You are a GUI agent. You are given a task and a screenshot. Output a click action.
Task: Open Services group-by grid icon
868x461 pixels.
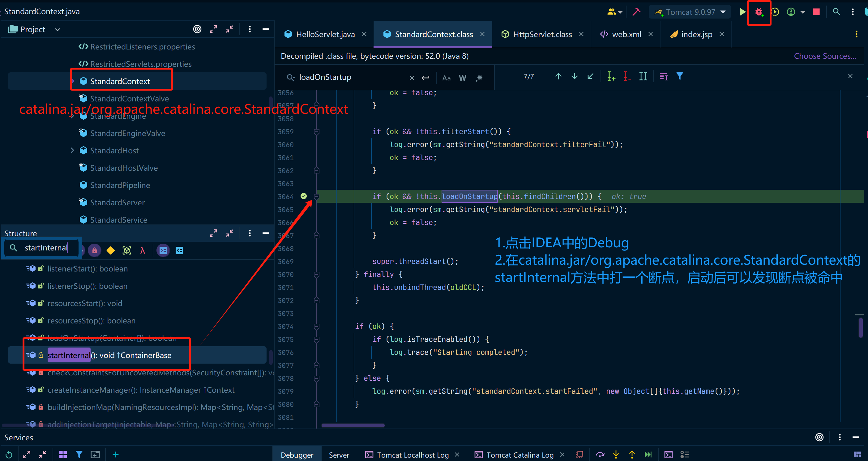(63, 455)
